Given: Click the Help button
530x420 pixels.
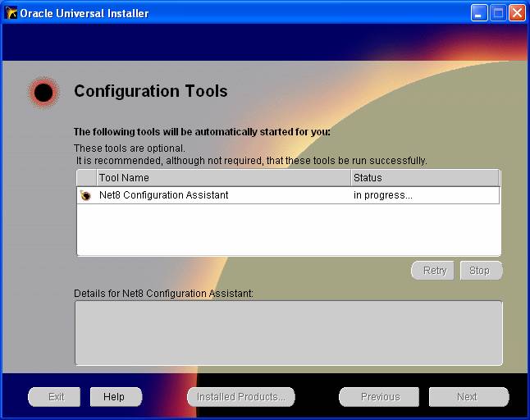Looking at the screenshot, I should click(116, 397).
